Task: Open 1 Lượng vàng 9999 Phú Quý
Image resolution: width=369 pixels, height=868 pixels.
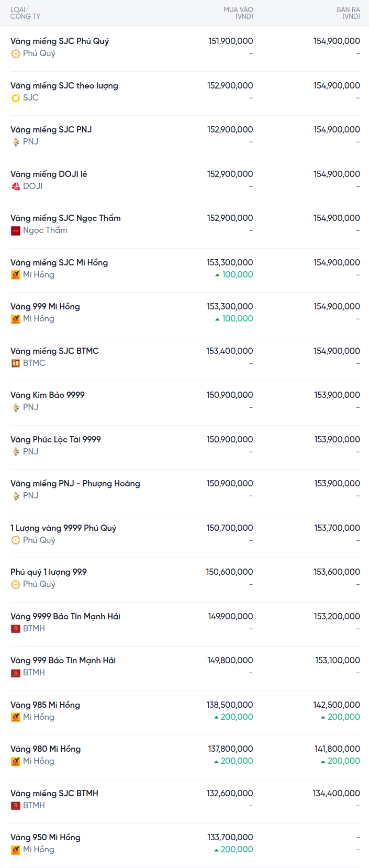Action: (63, 528)
